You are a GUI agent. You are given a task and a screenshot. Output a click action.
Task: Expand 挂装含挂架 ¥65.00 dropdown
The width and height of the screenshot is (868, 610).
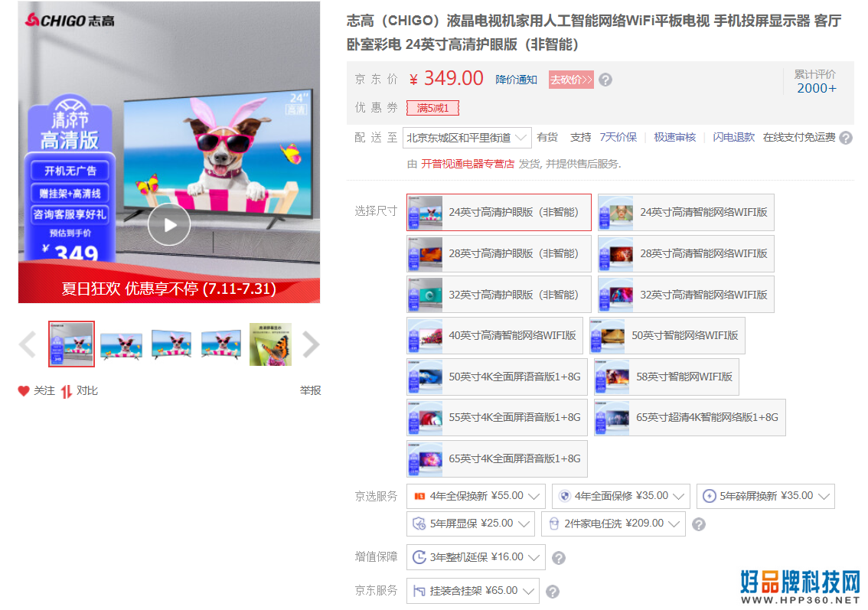click(473, 591)
